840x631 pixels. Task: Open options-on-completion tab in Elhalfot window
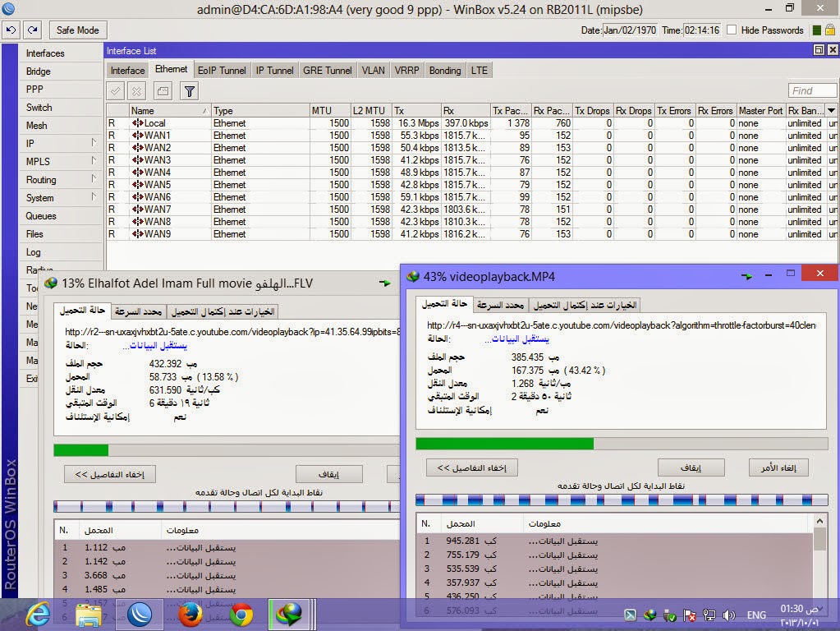(223, 311)
